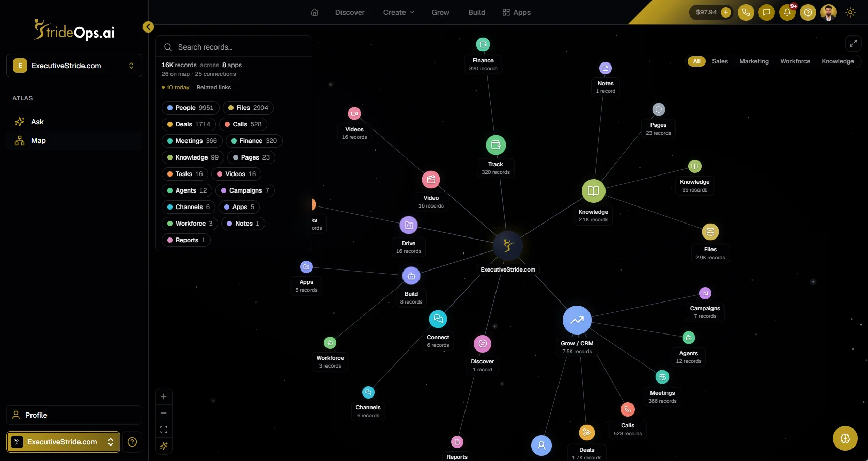Screen dimensions: 868x461
Task: Toggle the People 9951 filter chip
Action: [190, 108]
